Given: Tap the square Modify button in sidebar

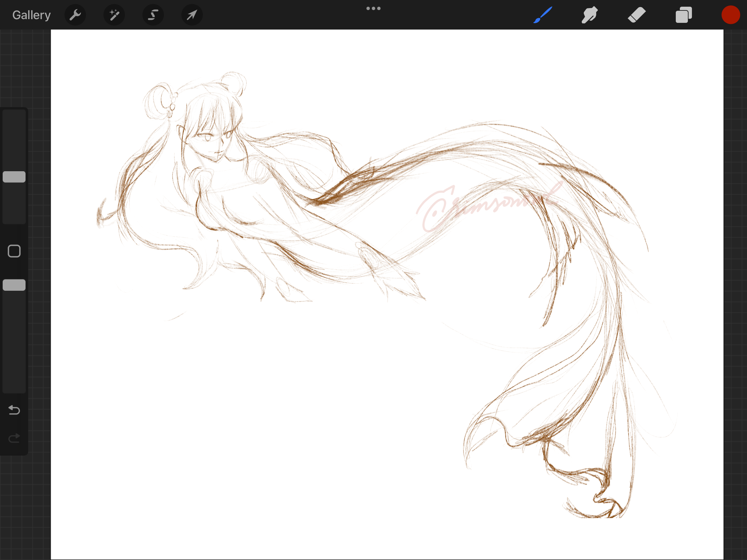Looking at the screenshot, I should click(14, 251).
